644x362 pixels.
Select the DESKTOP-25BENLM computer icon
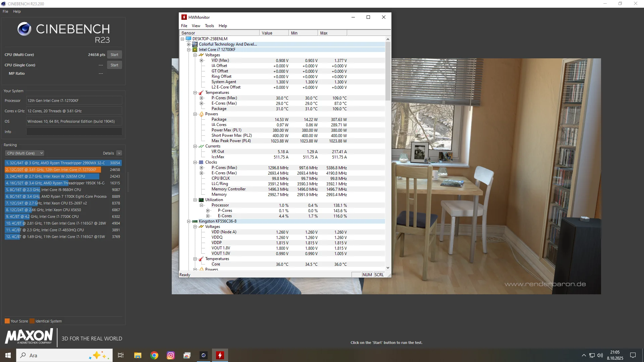pyautogui.click(x=189, y=39)
